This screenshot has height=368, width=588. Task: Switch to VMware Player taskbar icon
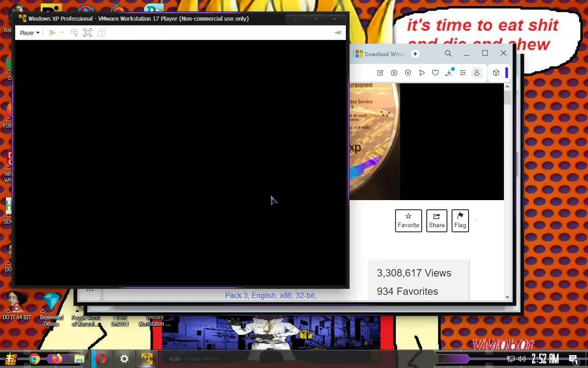[147, 359]
